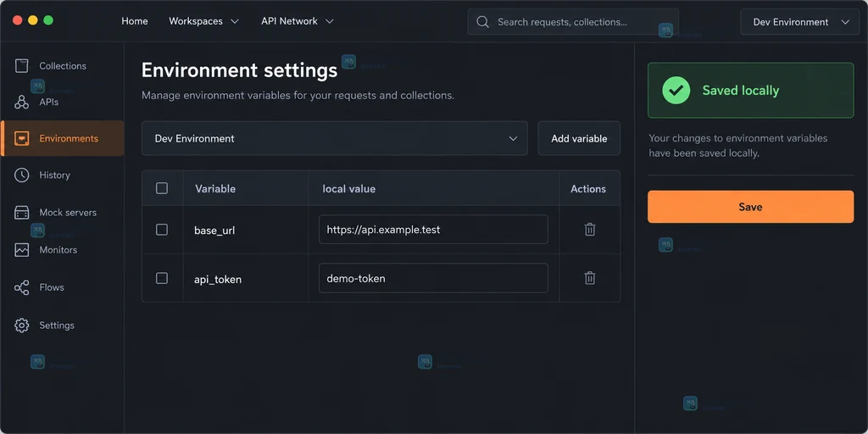Open the Settings gear icon

[21, 325]
